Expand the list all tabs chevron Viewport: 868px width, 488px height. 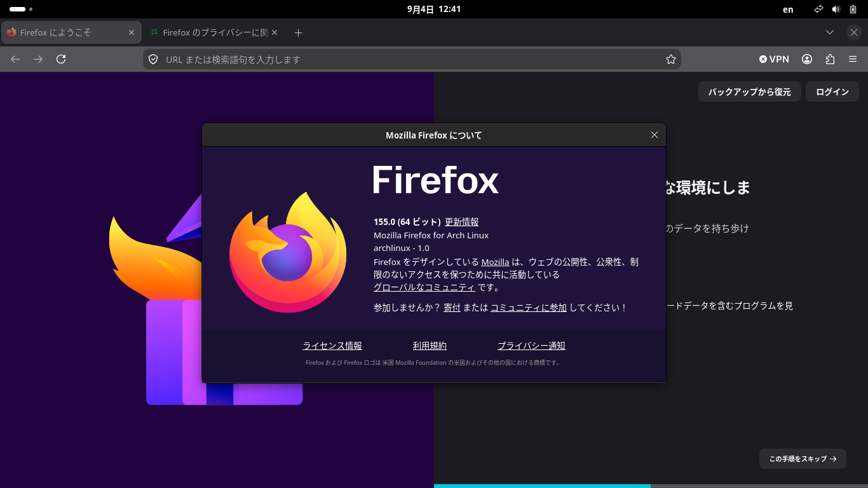(x=830, y=32)
